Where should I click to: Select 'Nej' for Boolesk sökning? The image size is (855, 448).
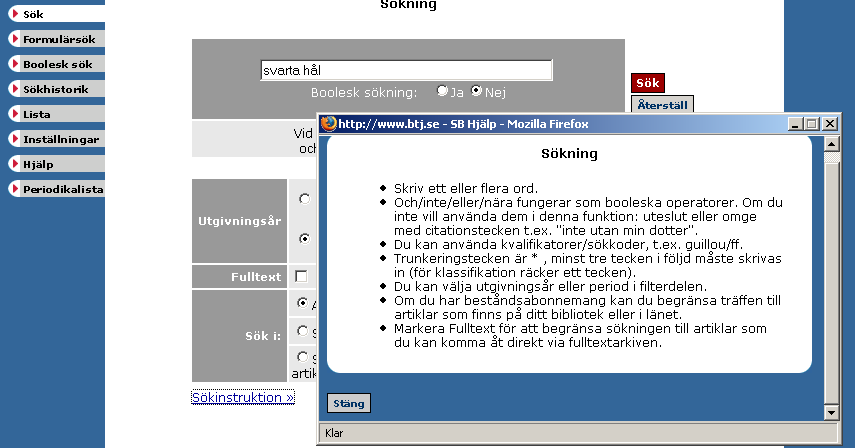pos(477,91)
